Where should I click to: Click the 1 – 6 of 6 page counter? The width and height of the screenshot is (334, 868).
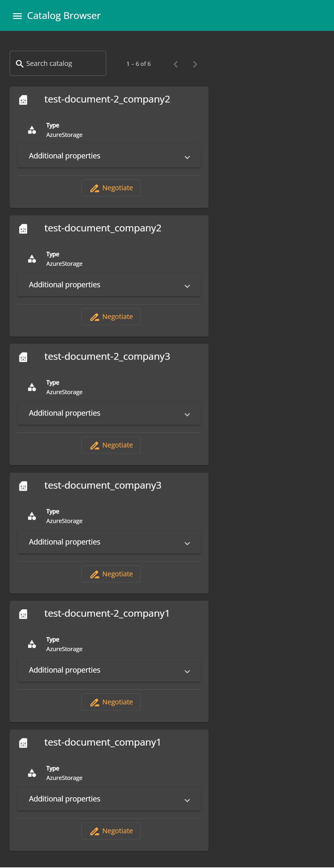pyautogui.click(x=138, y=63)
